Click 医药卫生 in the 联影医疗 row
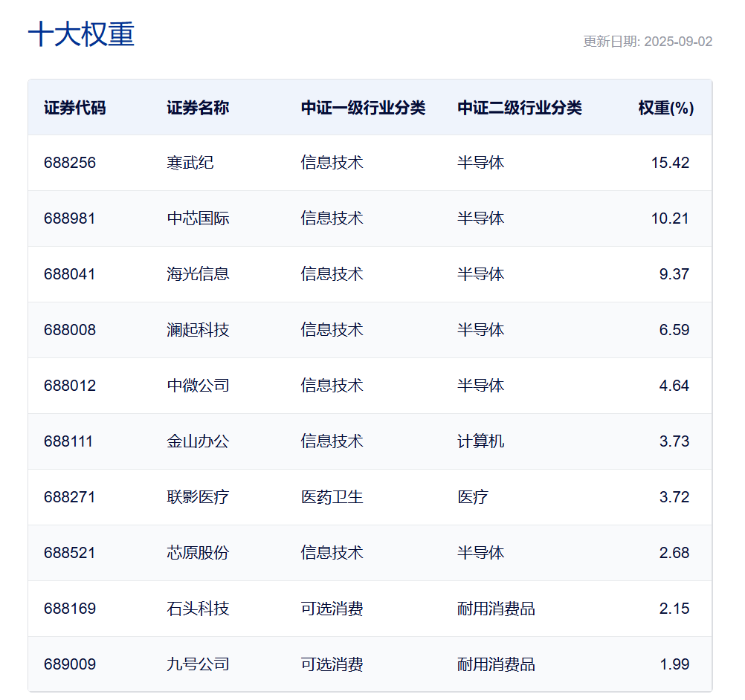Screen dimensions: 745x700 click(x=332, y=497)
